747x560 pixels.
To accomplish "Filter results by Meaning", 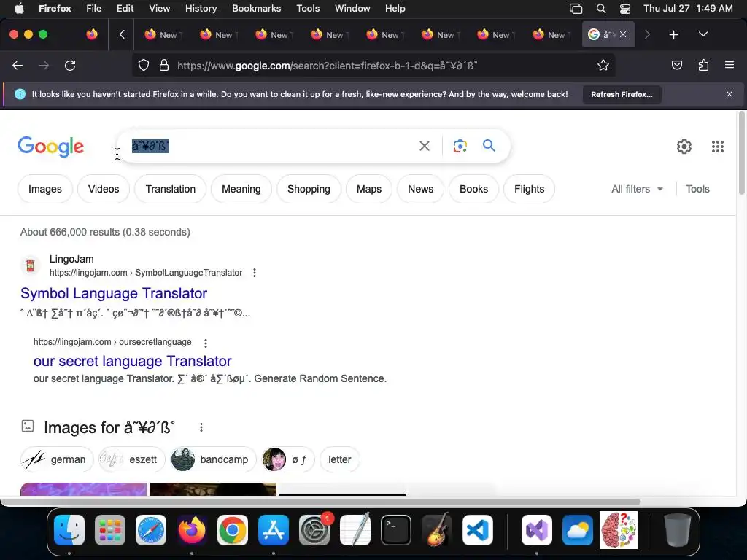I will click(x=241, y=189).
